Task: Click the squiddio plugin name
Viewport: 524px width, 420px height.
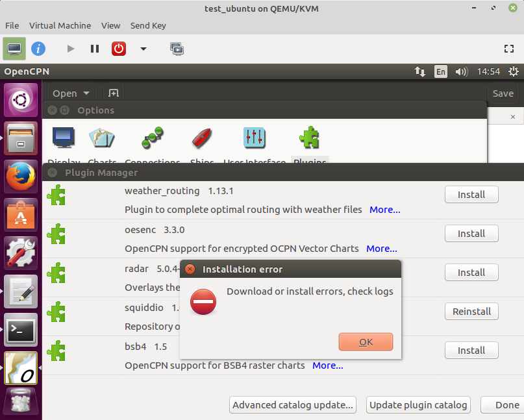Action: (x=144, y=308)
